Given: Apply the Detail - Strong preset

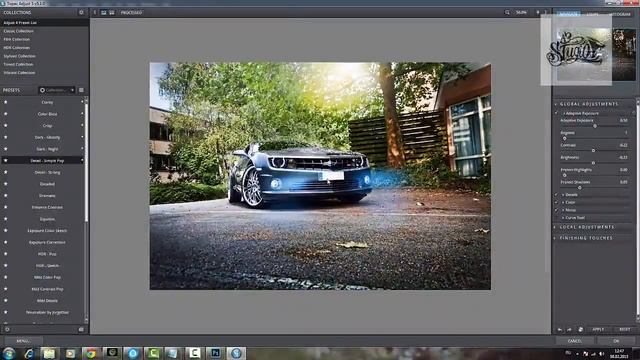Looking at the screenshot, I should [x=47, y=173].
